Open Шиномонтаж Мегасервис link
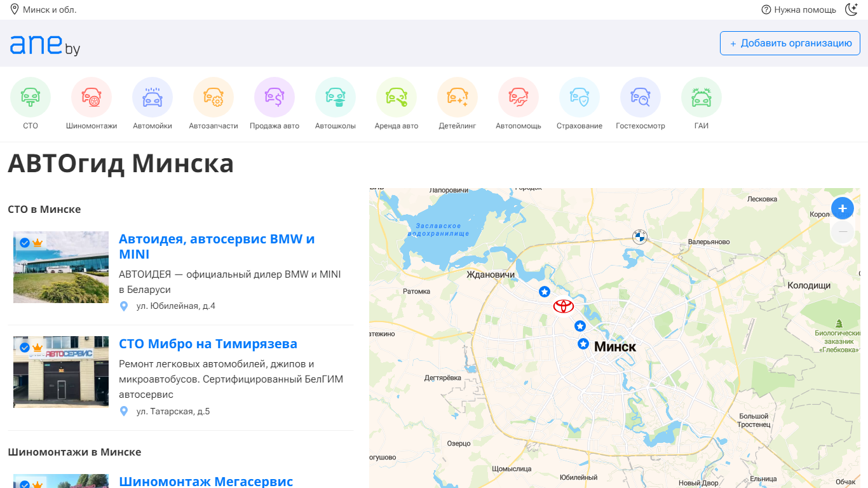Viewport: 868px width, 488px height. click(x=206, y=482)
